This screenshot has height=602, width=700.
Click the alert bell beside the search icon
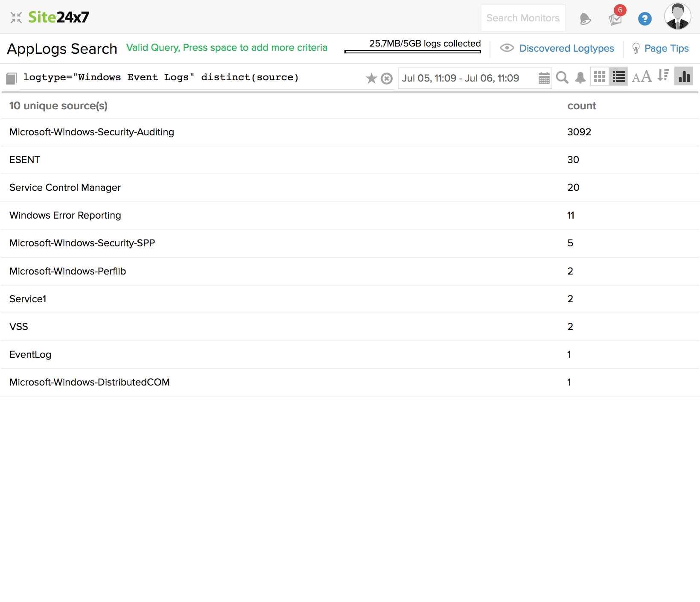coord(580,78)
